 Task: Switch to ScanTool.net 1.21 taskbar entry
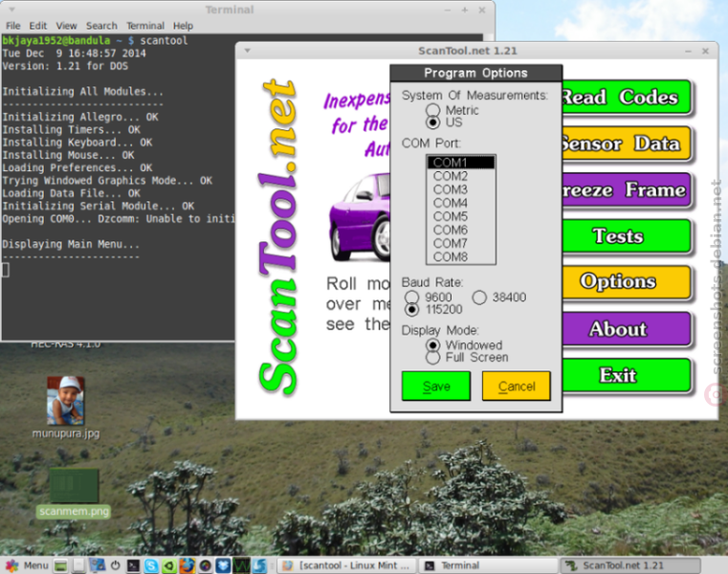(x=630, y=565)
